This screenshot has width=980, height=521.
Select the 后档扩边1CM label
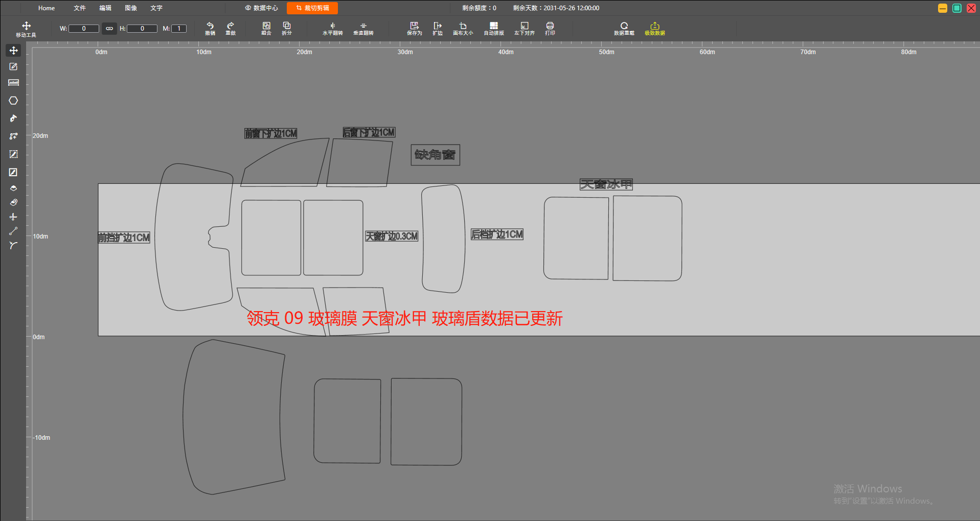click(497, 234)
